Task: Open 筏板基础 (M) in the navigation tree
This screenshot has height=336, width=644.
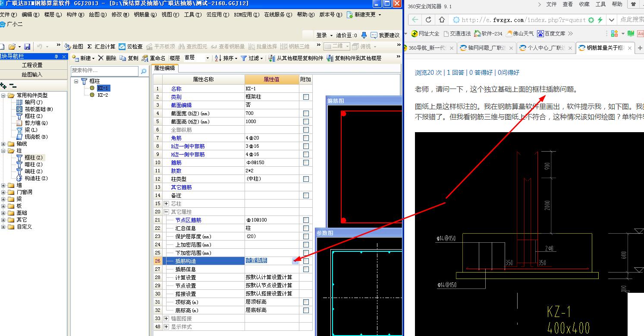Action: point(39,109)
